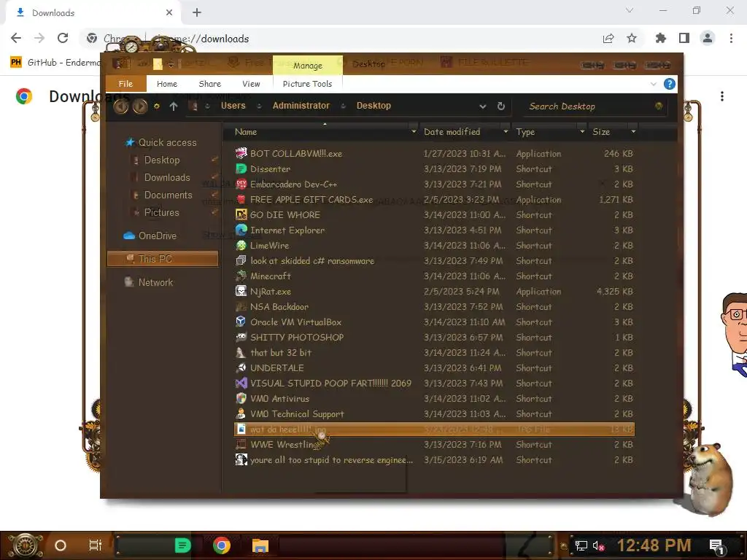Screen dimensions: 747x560
Task: Select the GO DIE WHORE shortcut icon
Action: coord(241,215)
